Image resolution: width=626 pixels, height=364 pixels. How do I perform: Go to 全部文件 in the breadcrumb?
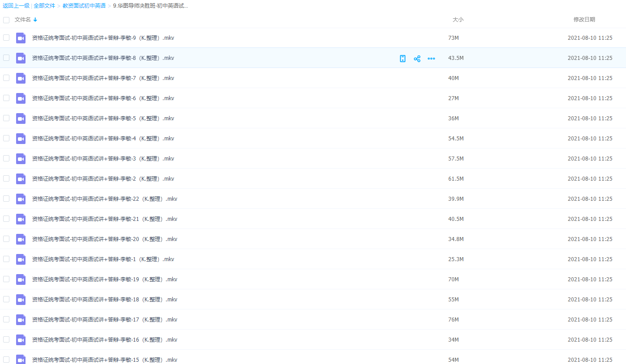[x=45, y=6]
